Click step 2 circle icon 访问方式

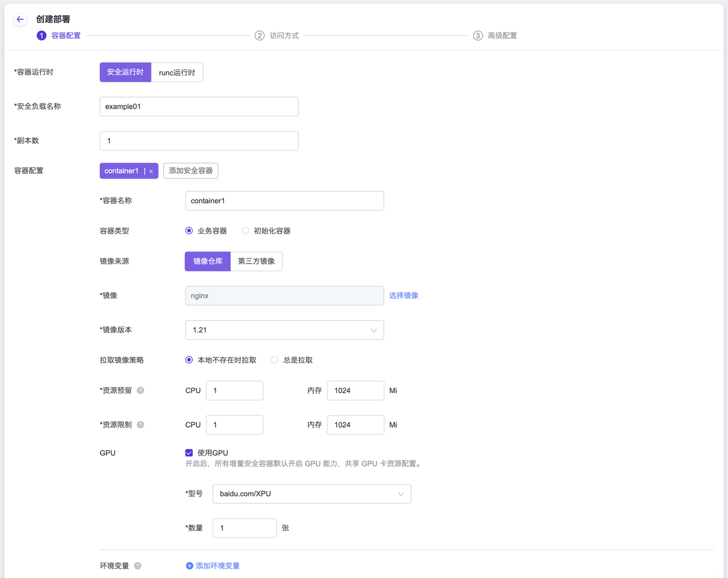(259, 36)
